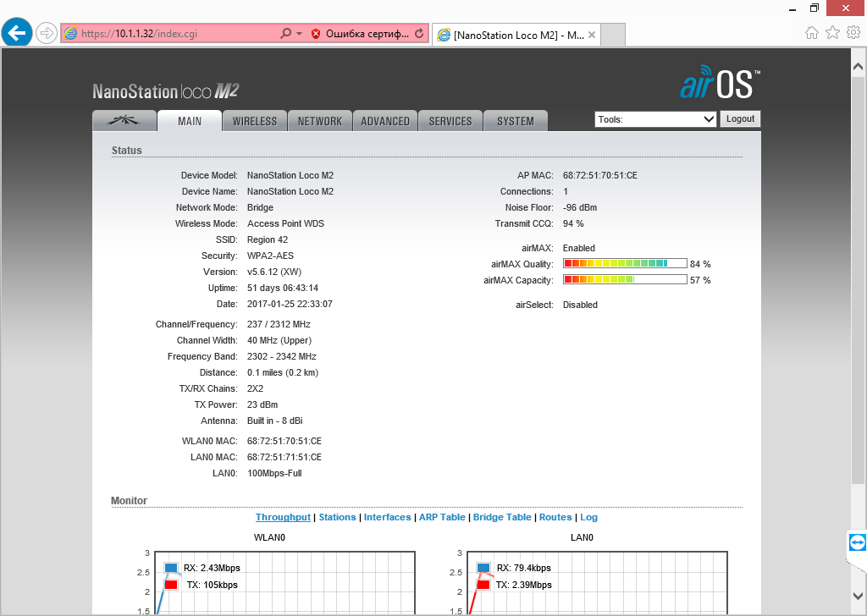Image resolution: width=867 pixels, height=616 pixels.
Task: Click the favorites star icon
Action: click(x=832, y=33)
